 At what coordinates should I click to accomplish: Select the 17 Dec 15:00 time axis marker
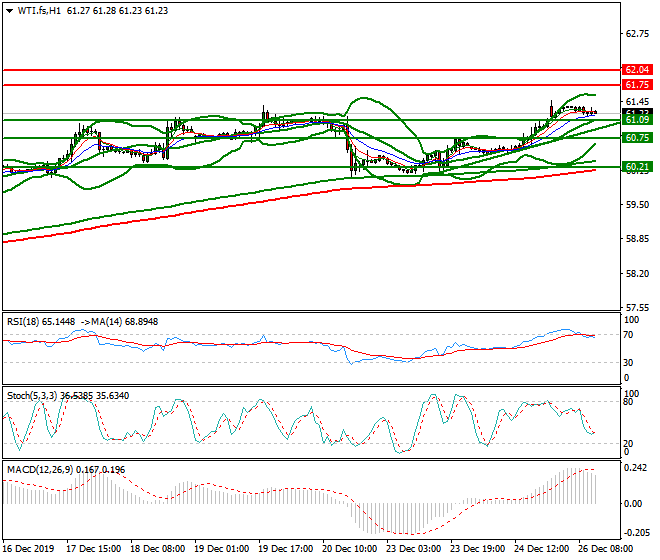coord(93,549)
